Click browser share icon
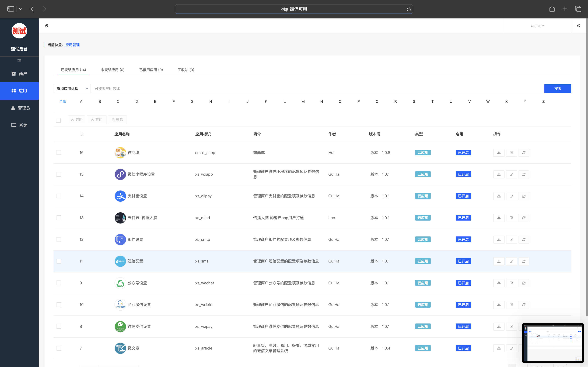 (552, 9)
